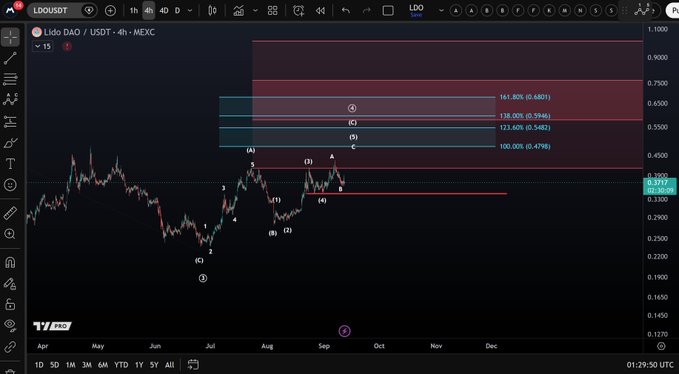Image resolution: width=679 pixels, height=374 pixels.
Task: Open the emoji icons tool
Action: [x=10, y=185]
